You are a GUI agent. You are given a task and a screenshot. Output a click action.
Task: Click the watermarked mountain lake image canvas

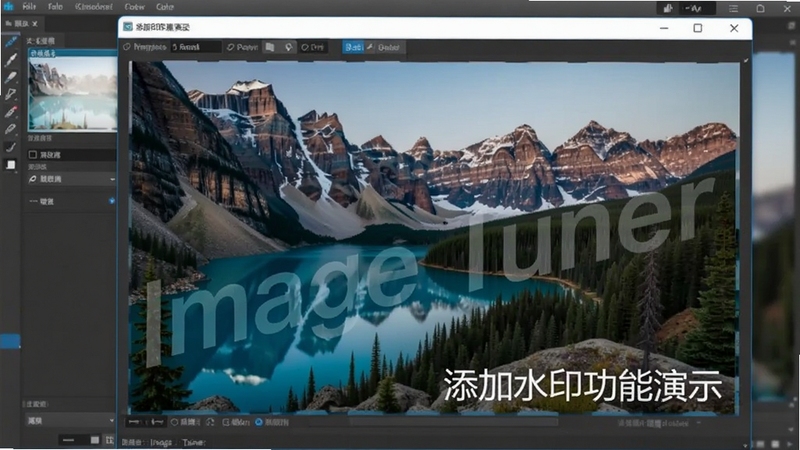[433, 237]
